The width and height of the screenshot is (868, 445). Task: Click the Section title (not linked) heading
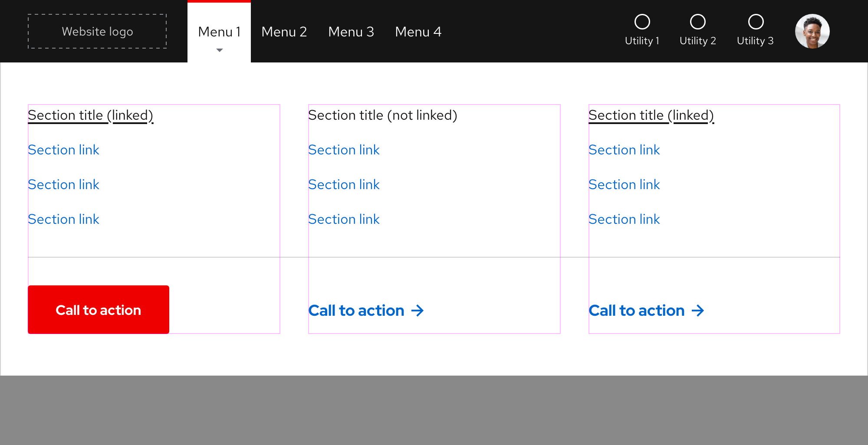[x=383, y=115]
